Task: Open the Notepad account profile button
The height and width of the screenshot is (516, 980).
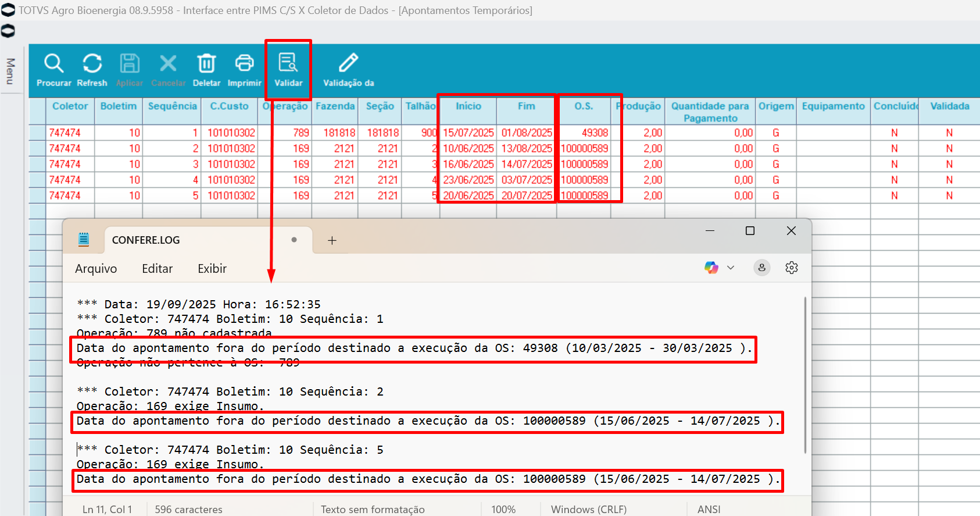Action: pos(762,268)
